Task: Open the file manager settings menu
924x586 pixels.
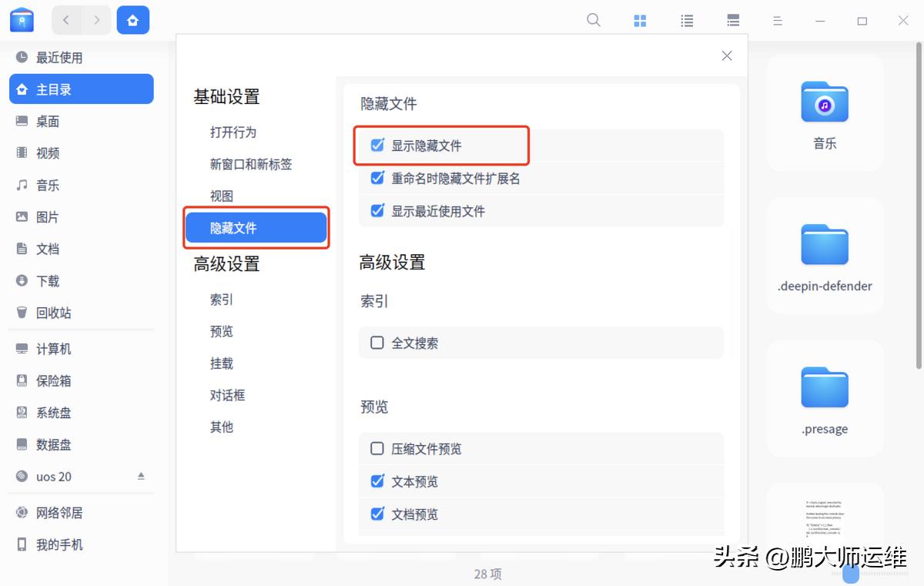Action: pyautogui.click(x=778, y=21)
